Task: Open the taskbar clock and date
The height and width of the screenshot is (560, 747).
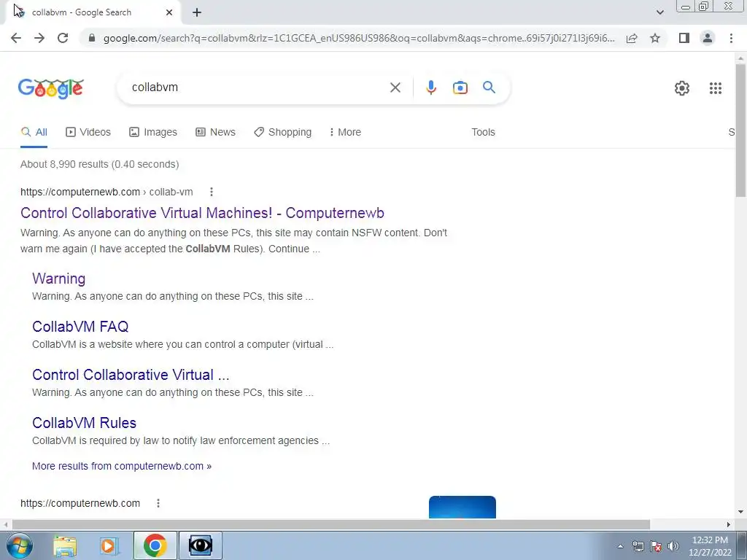Action: click(710, 546)
